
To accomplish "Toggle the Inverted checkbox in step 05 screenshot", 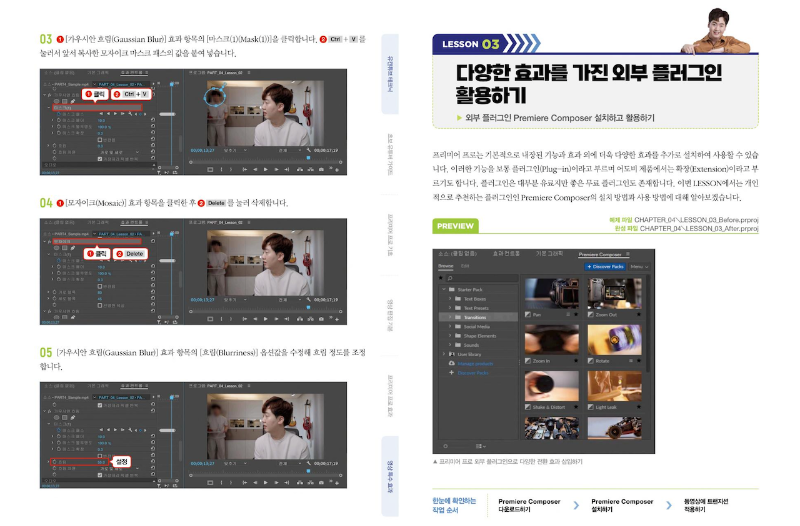I will pos(100,456).
